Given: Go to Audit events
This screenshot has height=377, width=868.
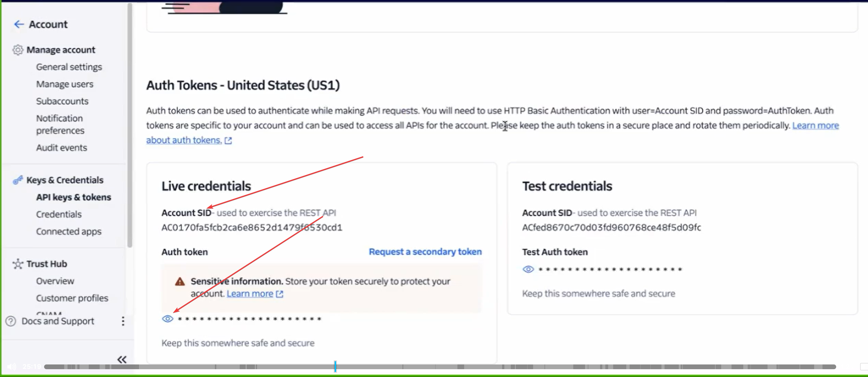Looking at the screenshot, I should coord(62,148).
